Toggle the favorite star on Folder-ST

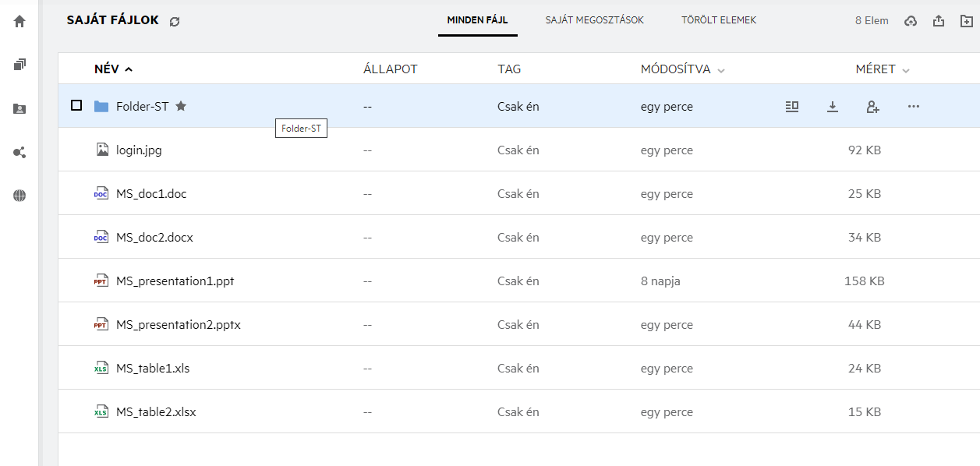point(181,106)
